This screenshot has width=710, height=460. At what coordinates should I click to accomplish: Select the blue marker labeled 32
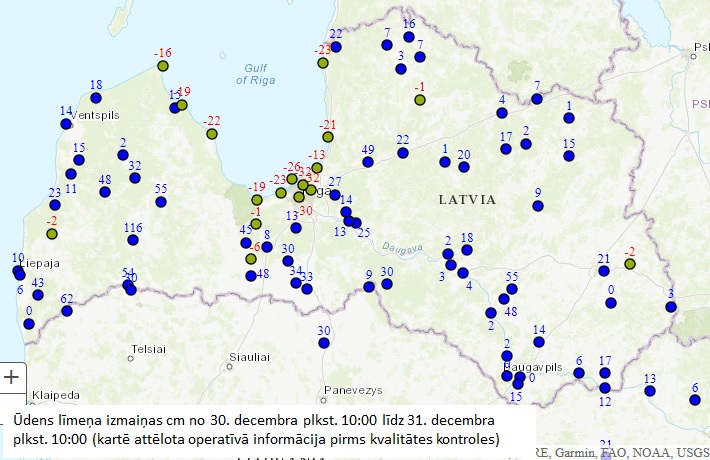135,178
